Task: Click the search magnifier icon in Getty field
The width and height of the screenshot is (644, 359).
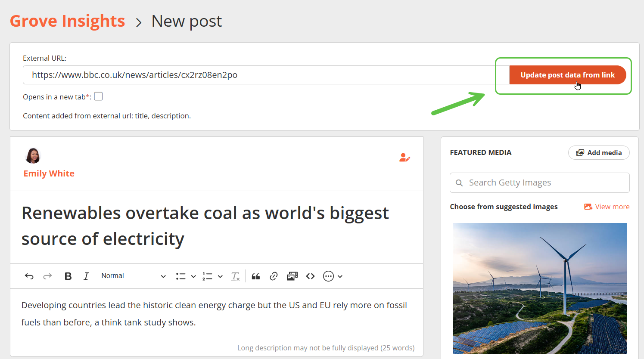Action: [459, 183]
